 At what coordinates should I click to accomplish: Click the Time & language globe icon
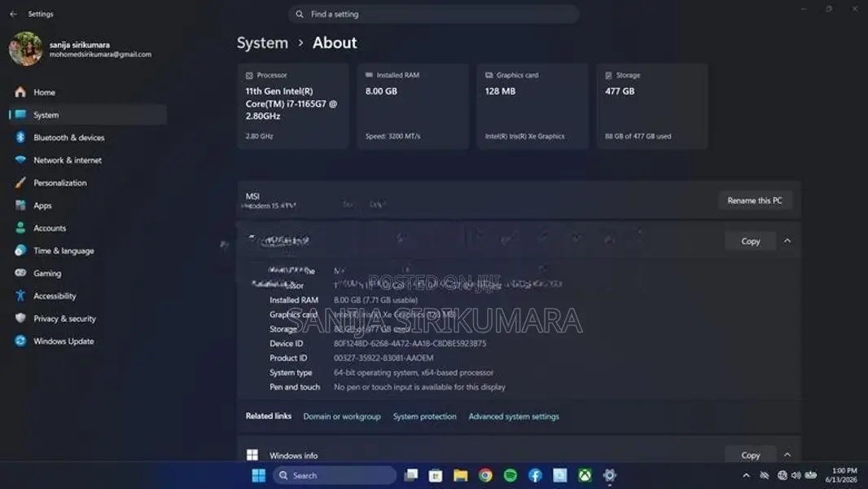point(20,250)
